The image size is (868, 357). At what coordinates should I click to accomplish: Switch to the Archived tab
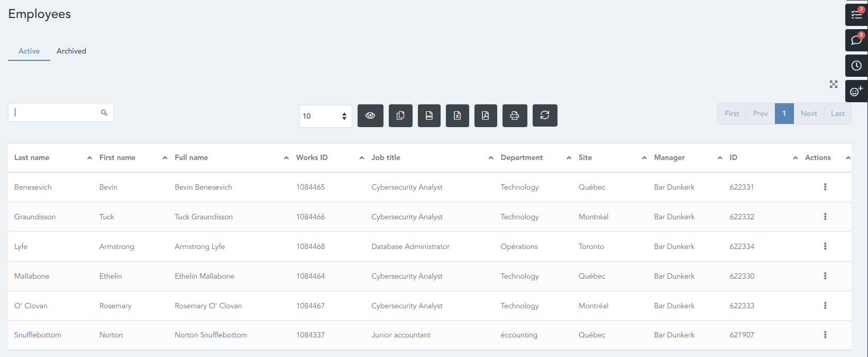71,51
